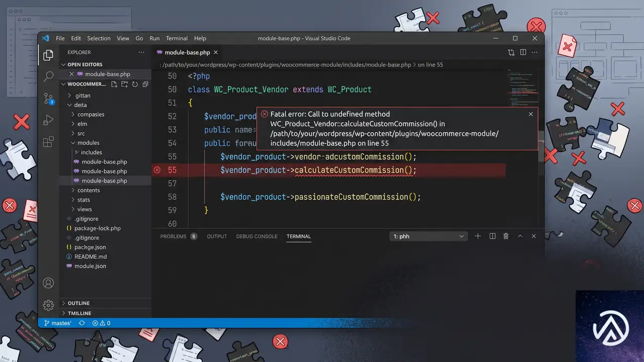Close module-base.php in Open Editors list
This screenshot has height=362, width=644.
click(71, 74)
